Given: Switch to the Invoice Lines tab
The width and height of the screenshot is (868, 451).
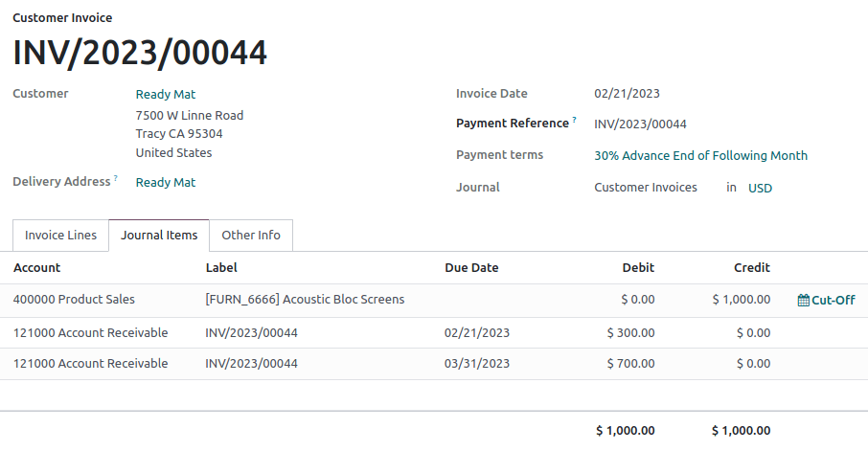Looking at the screenshot, I should click(x=60, y=236).
